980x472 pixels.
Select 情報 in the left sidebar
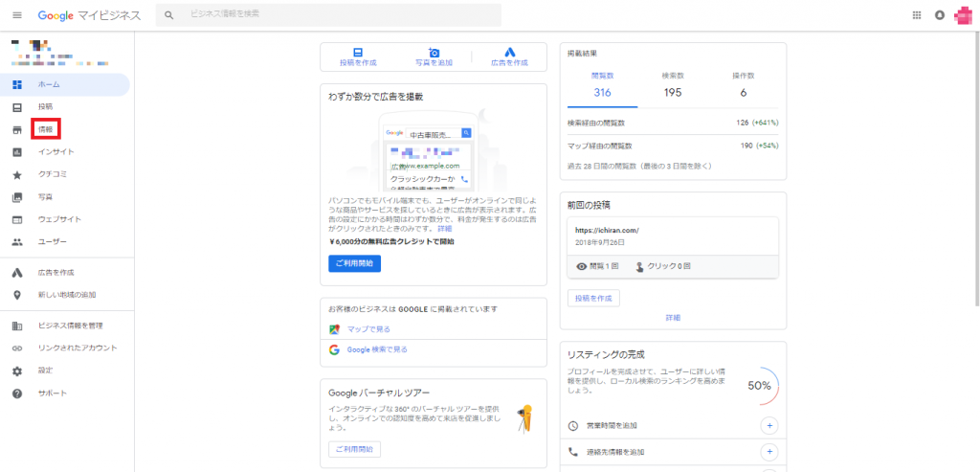click(x=45, y=129)
